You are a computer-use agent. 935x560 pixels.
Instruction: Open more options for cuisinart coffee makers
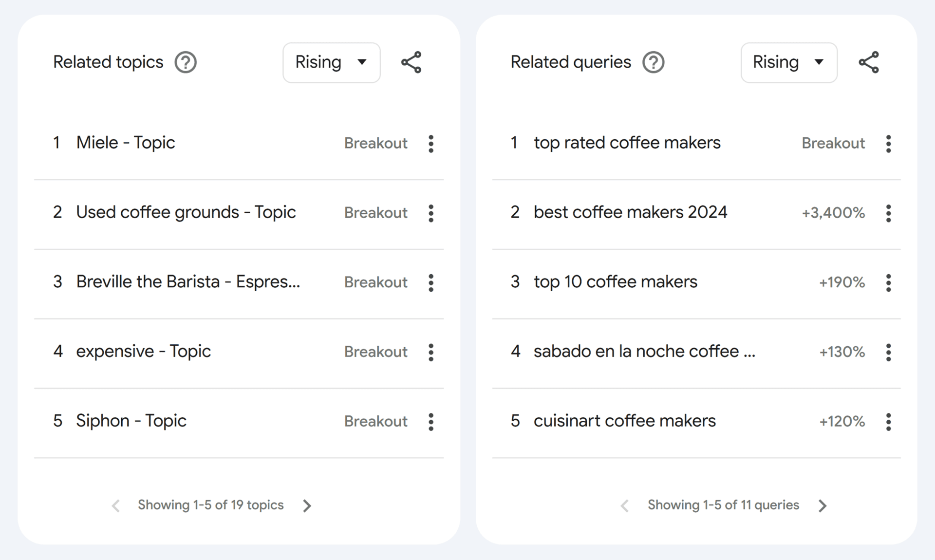(x=889, y=422)
